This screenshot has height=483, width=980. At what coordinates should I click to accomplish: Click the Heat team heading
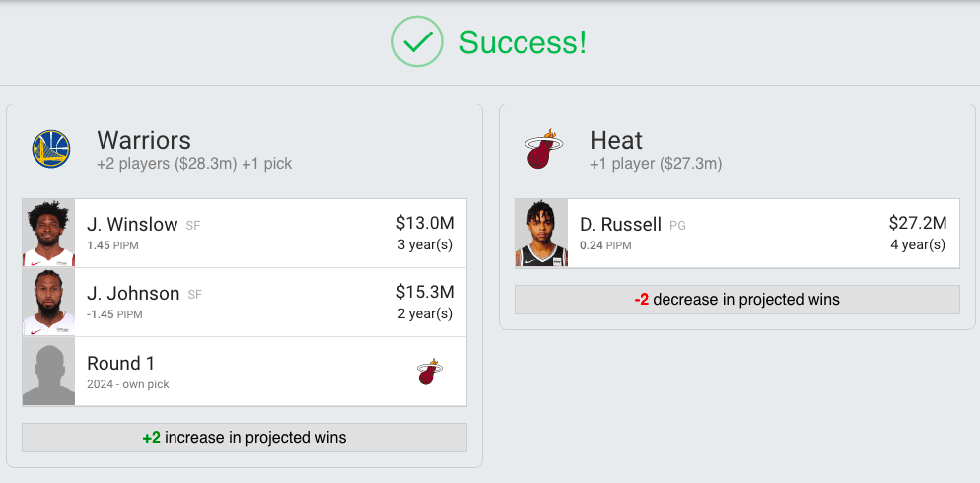(x=616, y=140)
